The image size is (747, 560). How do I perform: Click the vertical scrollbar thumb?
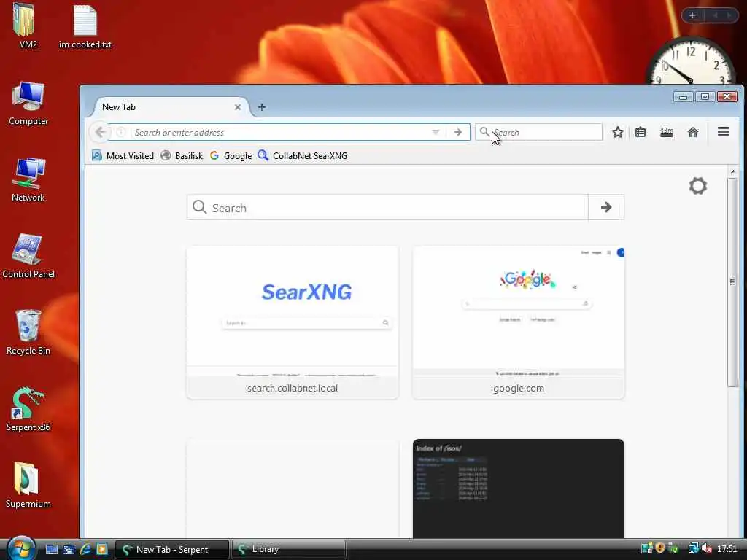click(732, 282)
